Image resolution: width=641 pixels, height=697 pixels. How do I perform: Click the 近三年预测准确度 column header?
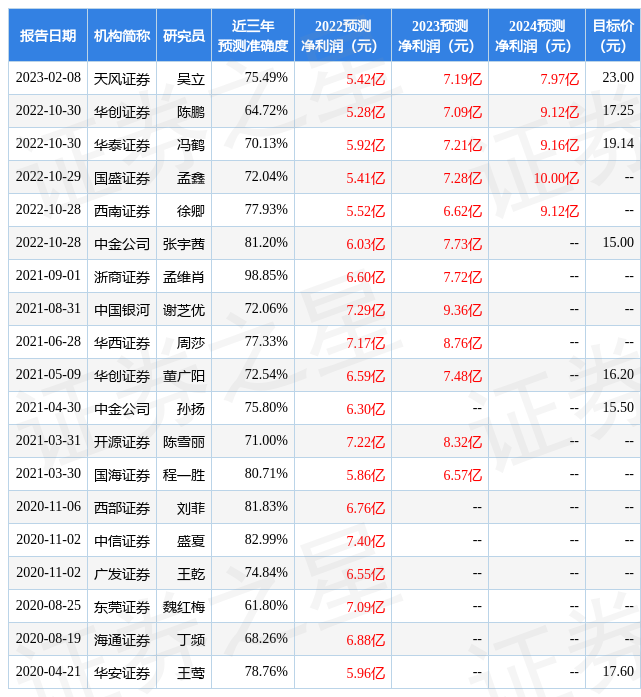(x=252, y=36)
